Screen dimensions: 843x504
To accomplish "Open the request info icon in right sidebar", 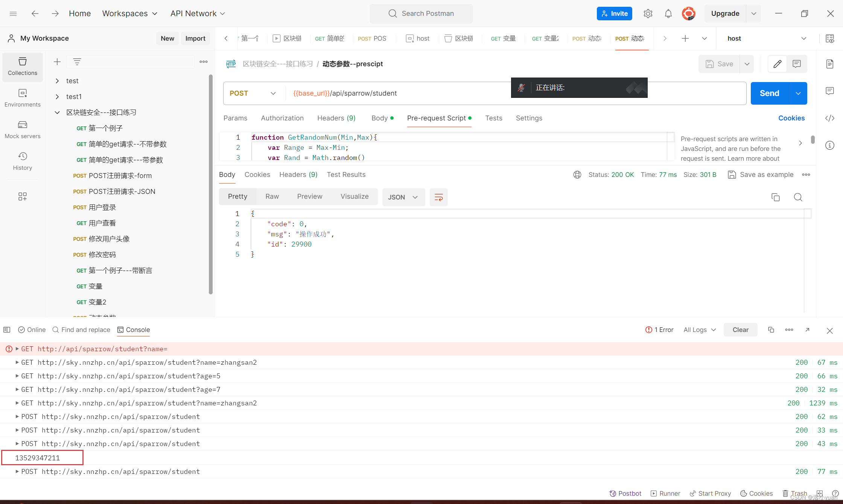I will click(x=830, y=145).
